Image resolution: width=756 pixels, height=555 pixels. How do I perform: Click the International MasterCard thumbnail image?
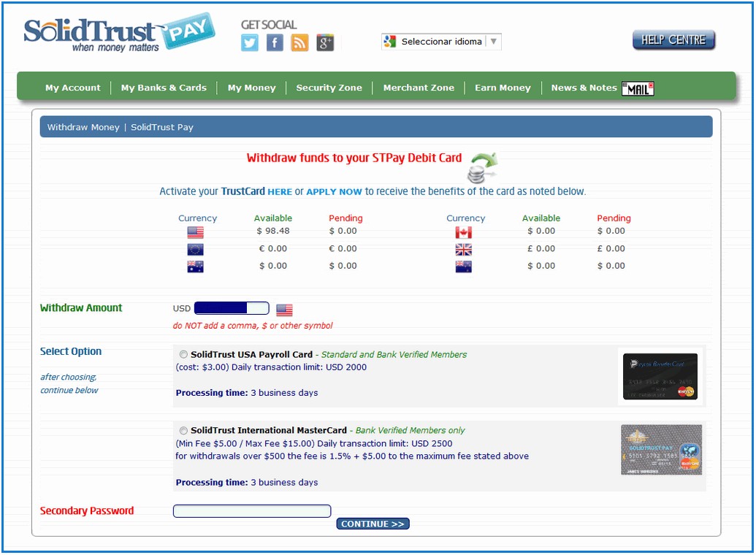click(x=661, y=450)
